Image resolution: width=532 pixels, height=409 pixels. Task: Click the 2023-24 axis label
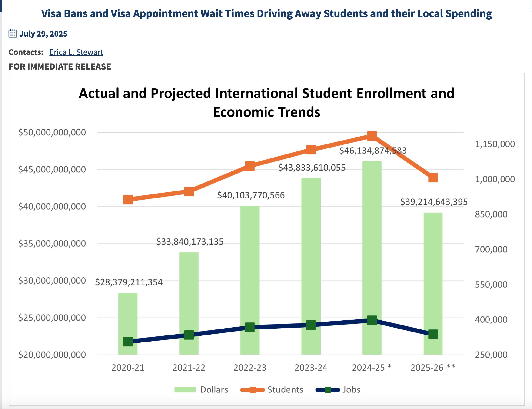tap(311, 368)
